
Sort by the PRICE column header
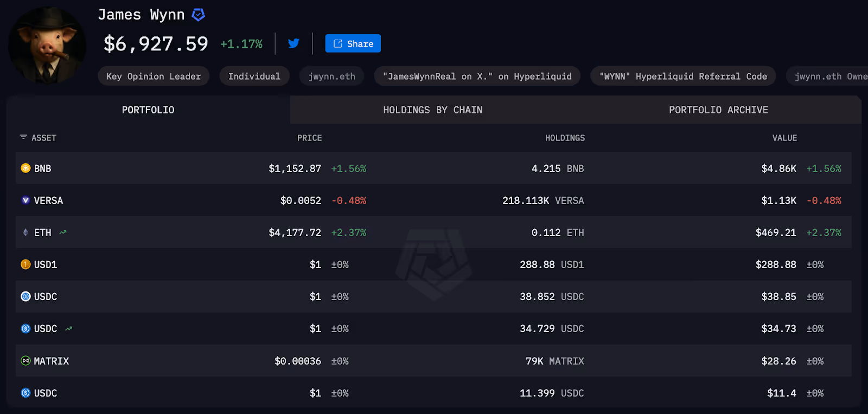tap(309, 138)
